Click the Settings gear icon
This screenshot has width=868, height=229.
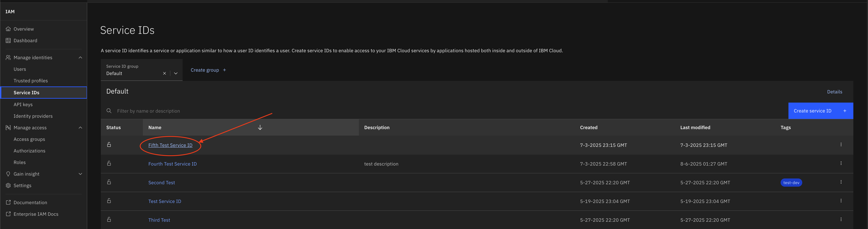8,186
